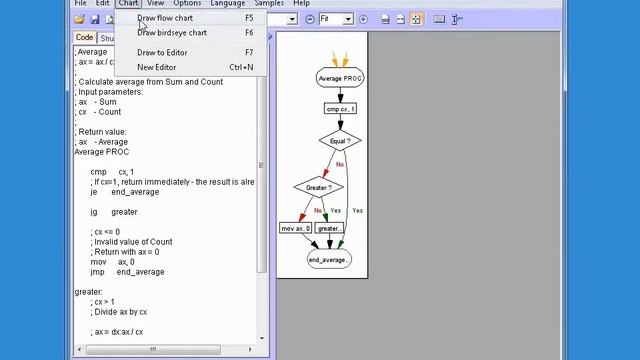Click the end_average.. terminal node
Viewport: 640px width, 360px height.
tap(329, 260)
